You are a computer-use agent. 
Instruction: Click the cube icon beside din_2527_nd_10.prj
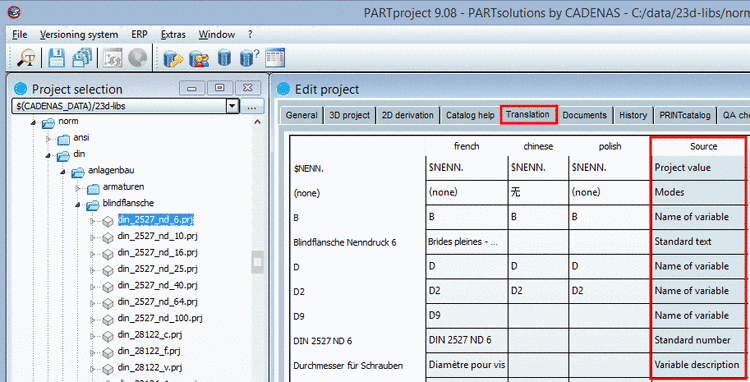[108, 238]
